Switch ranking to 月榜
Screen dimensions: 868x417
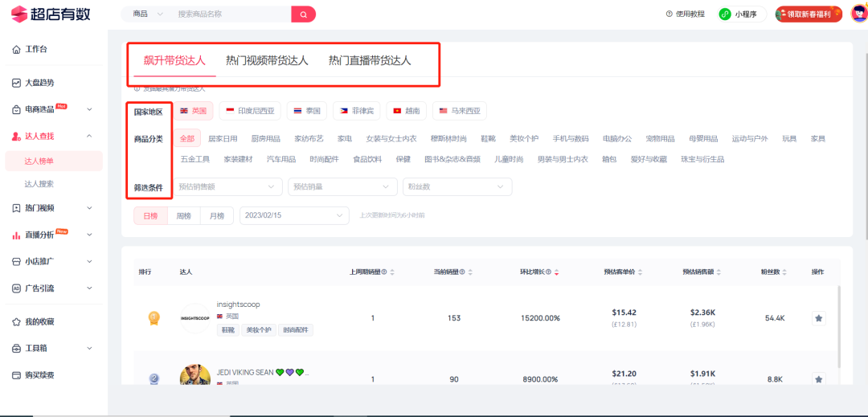pyautogui.click(x=217, y=215)
